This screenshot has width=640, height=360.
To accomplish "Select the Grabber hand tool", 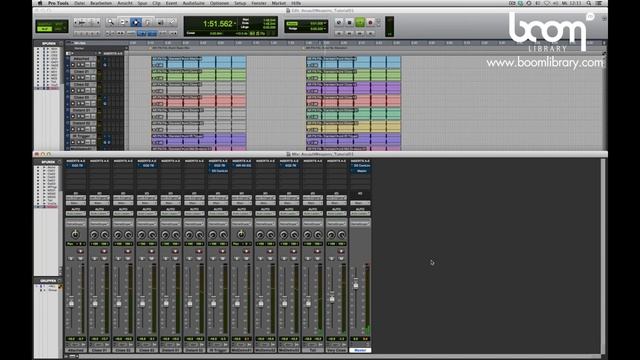I will point(148,22).
